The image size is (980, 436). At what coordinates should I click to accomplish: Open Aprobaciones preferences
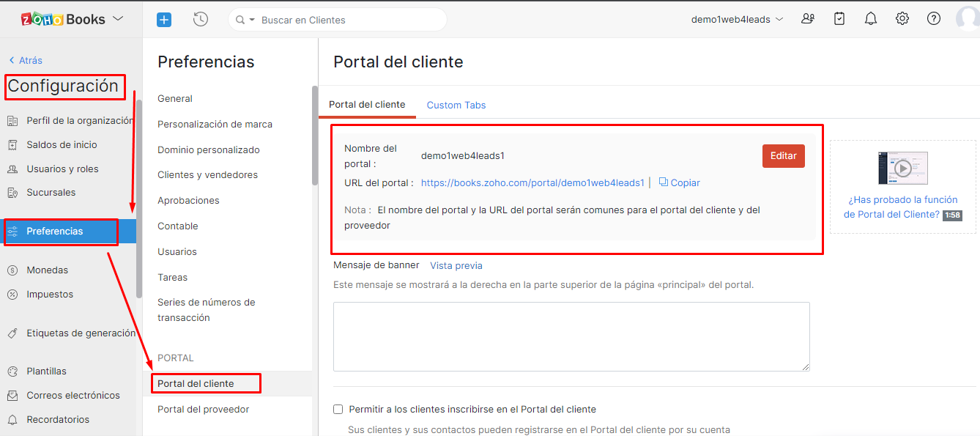point(188,201)
